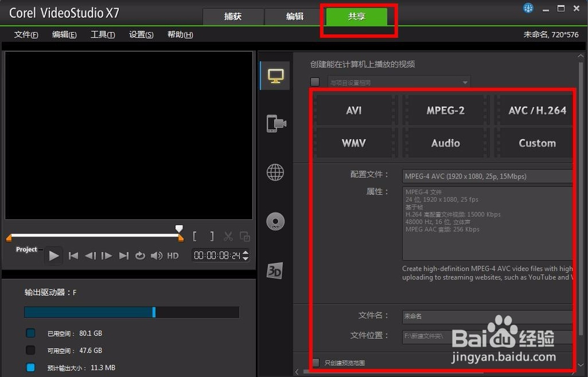Switch to the 编辑 (Edit) step tab
Image resolution: width=588 pixels, height=377 pixels.
(295, 16)
